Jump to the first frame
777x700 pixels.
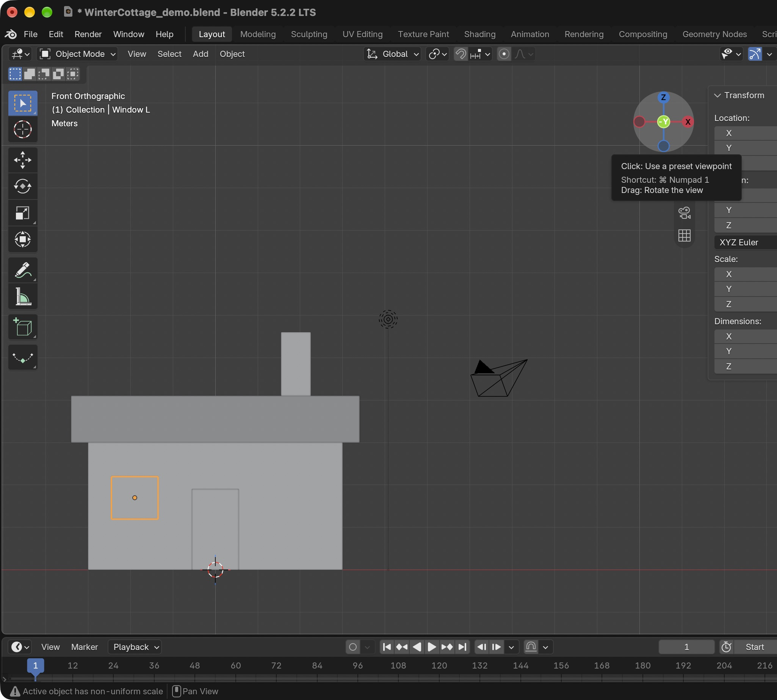point(387,647)
